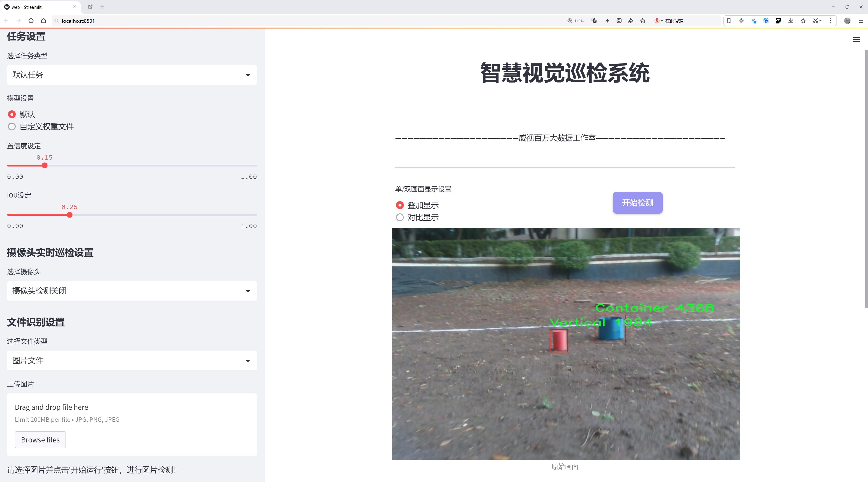Viewport: 868px width, 482px height.
Task: Select the 自定义权重文件 radio option
Action: (x=12, y=127)
